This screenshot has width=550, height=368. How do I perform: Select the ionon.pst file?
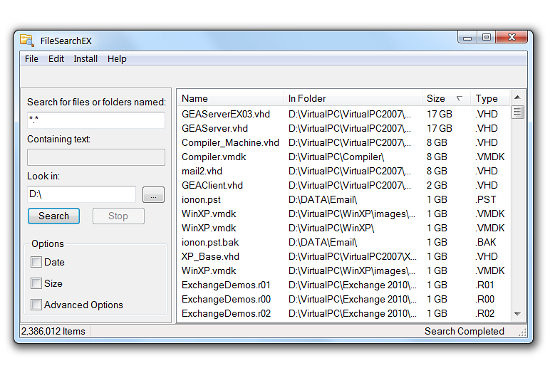(x=201, y=200)
